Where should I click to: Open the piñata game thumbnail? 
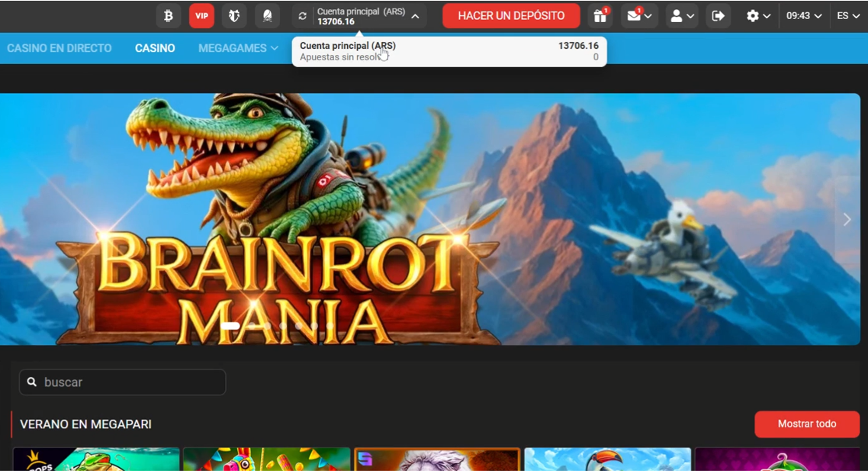click(x=267, y=460)
